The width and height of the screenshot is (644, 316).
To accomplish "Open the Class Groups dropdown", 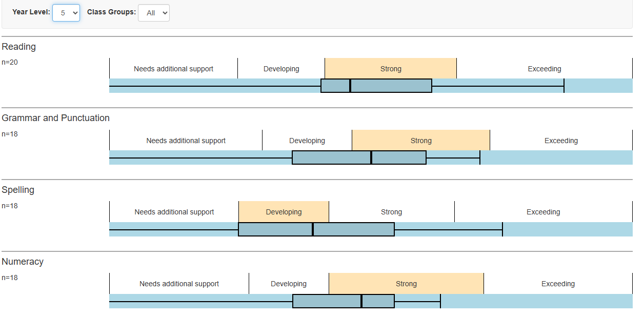I will coord(154,13).
